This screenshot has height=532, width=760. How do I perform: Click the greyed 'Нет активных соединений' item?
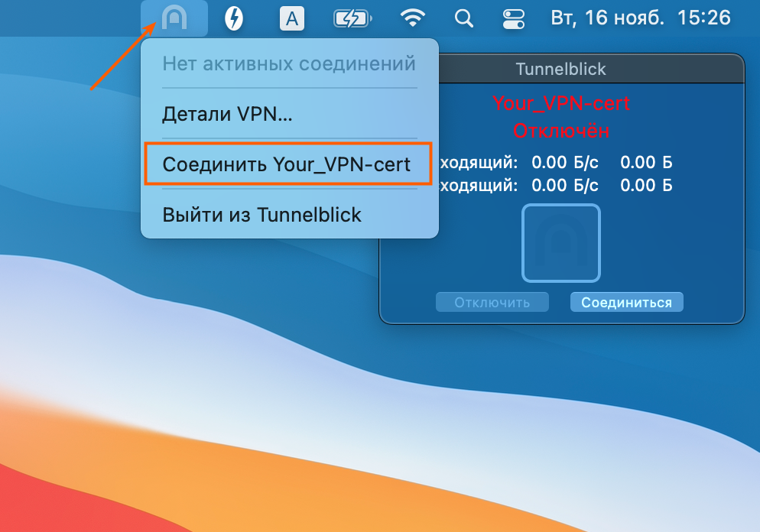point(289,63)
